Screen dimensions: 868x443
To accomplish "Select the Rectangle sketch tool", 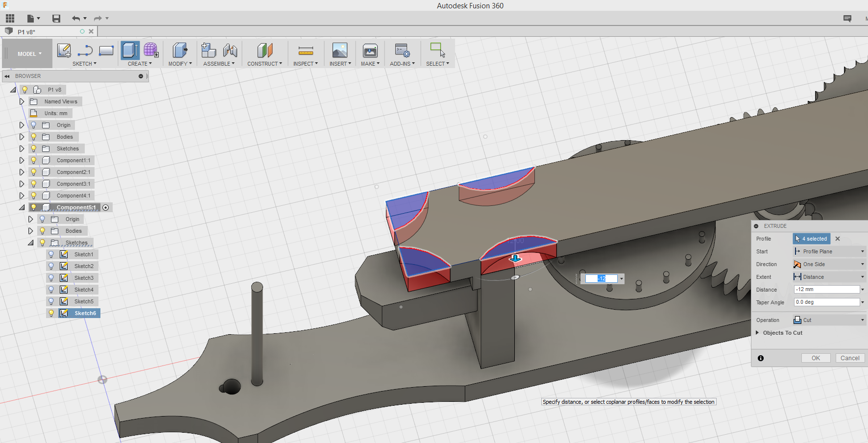I will click(106, 50).
